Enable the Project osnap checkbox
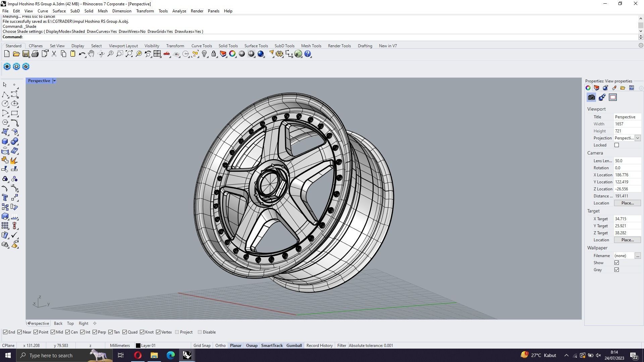Viewport: 644px width, 362px height. [x=177, y=332]
